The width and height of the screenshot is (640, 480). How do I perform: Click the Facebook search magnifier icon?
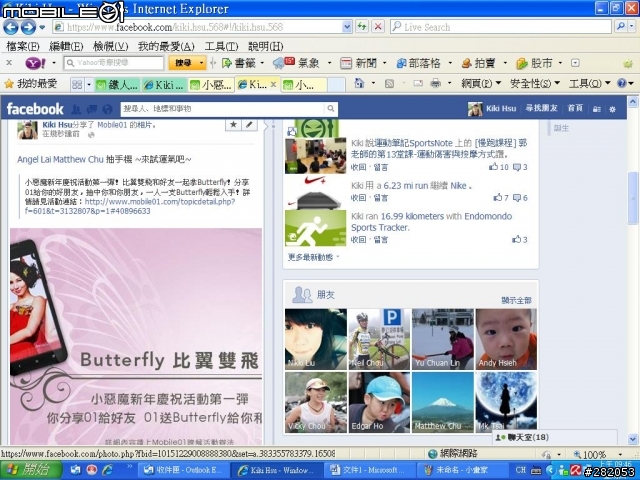coord(331,109)
